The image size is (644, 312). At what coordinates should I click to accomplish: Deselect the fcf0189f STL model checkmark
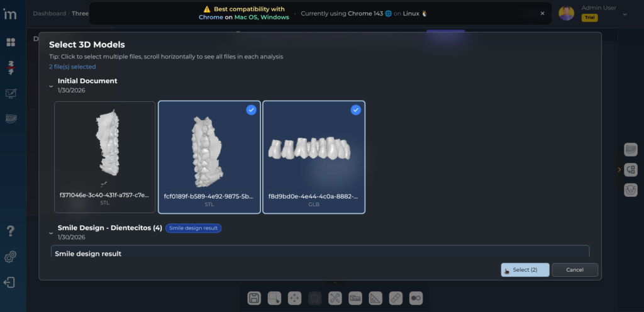click(251, 110)
